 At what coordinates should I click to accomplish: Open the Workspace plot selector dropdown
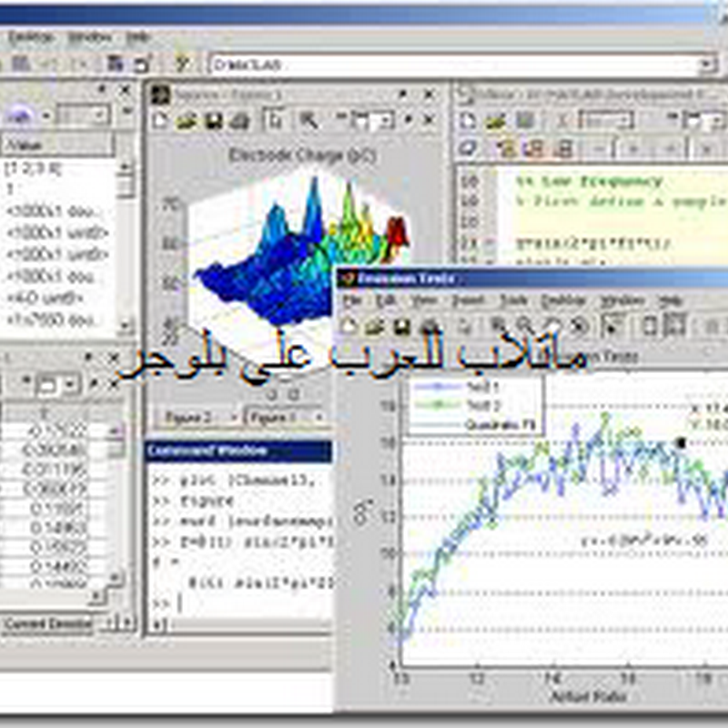point(46,115)
